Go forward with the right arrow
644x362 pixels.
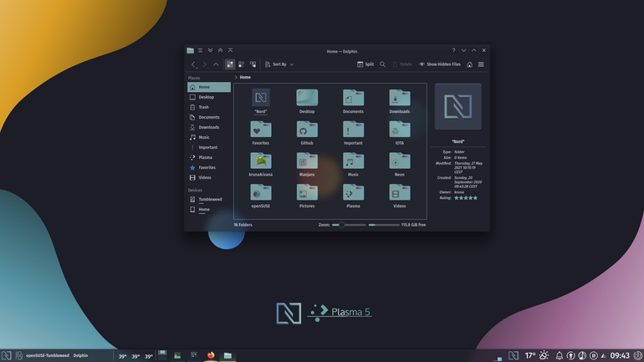point(205,64)
